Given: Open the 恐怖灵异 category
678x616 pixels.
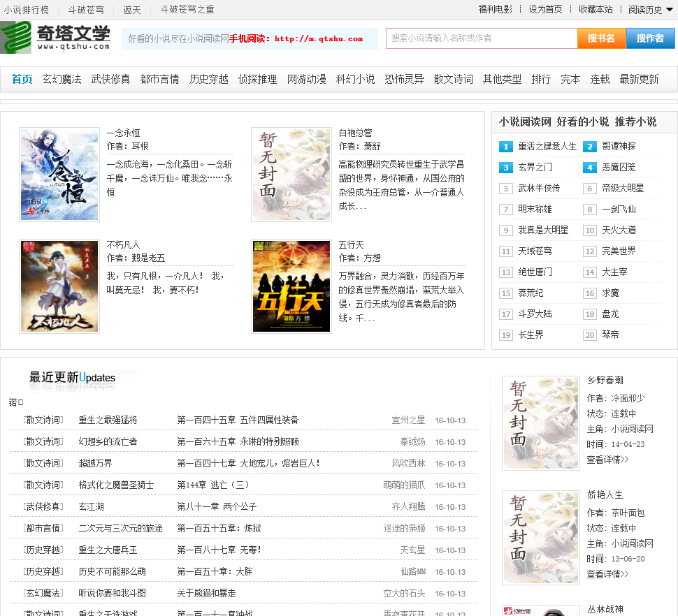Looking at the screenshot, I should click(404, 79).
